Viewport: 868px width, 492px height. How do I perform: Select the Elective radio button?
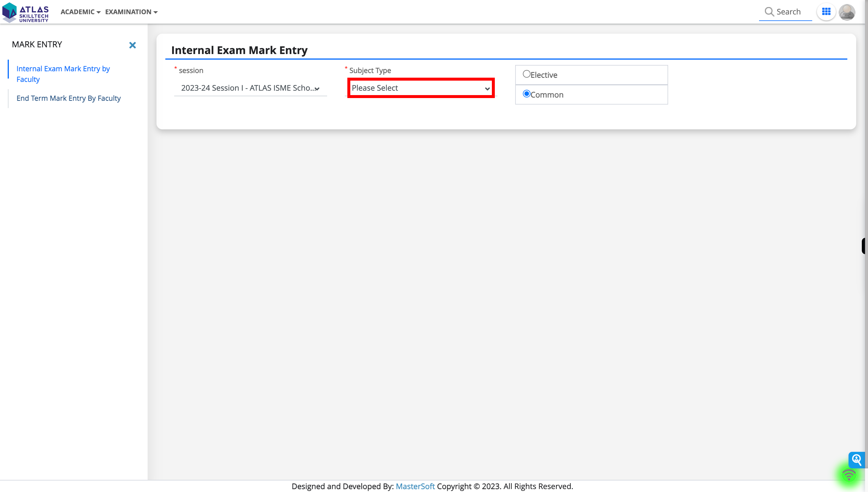click(x=527, y=74)
